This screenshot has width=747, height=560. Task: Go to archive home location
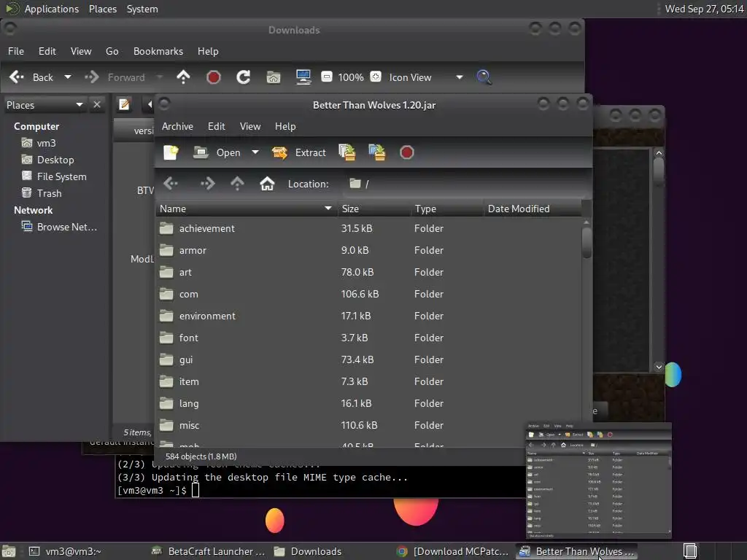[x=267, y=183]
